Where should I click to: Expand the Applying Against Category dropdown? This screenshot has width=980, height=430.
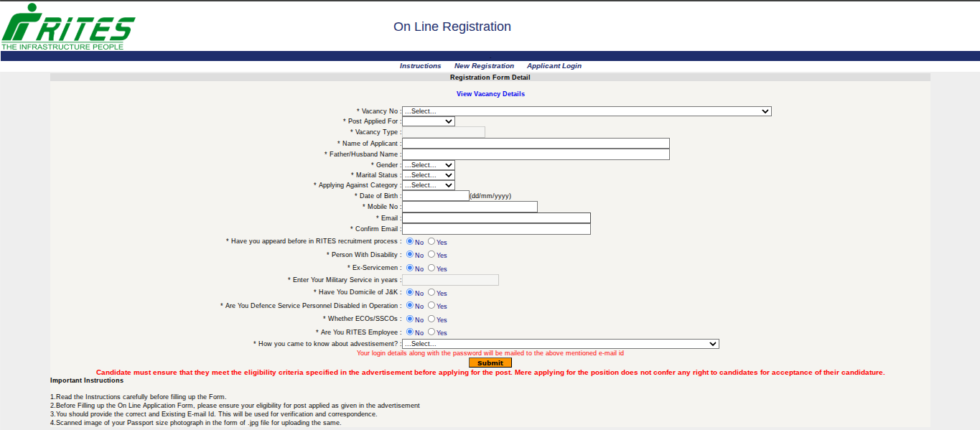pos(428,185)
